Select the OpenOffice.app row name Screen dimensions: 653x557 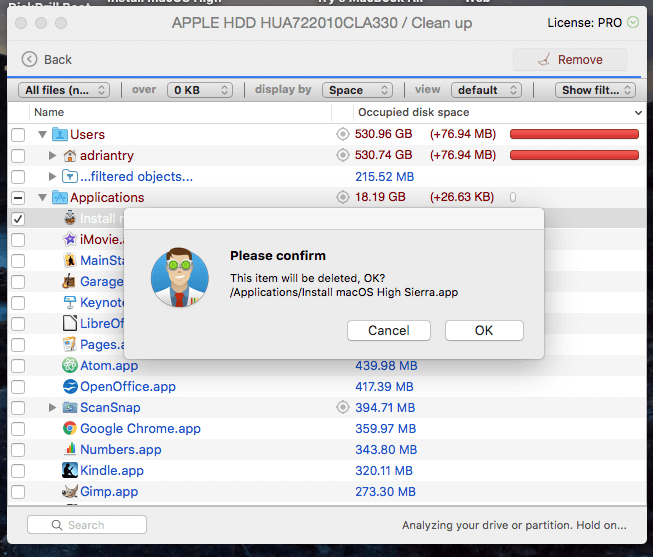(x=128, y=387)
